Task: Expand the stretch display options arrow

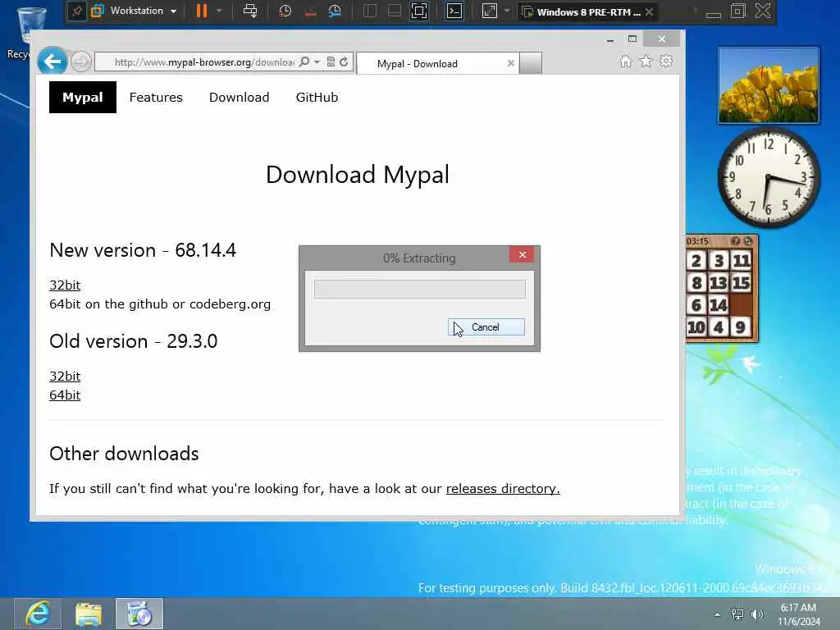Action: 506,11
